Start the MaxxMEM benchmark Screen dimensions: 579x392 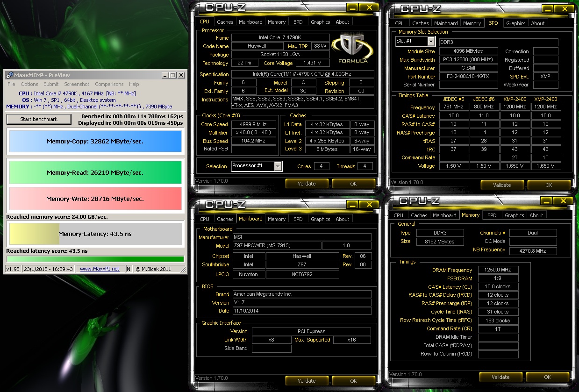[x=39, y=119]
